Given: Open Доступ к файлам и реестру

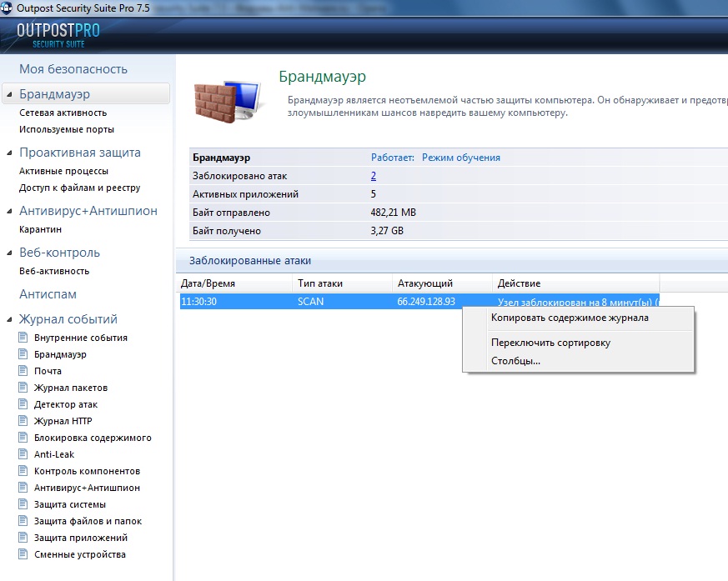Looking at the screenshot, I should (x=79, y=188).
